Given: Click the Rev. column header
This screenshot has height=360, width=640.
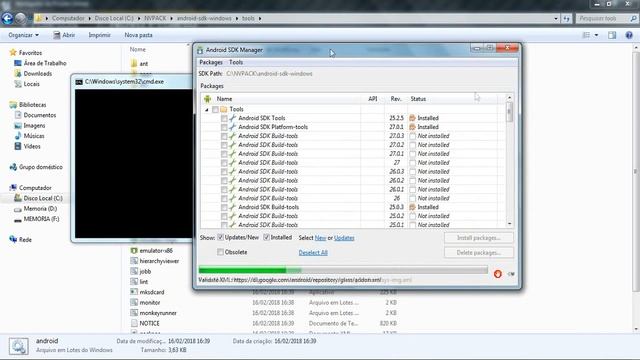Looking at the screenshot, I should [396, 99].
